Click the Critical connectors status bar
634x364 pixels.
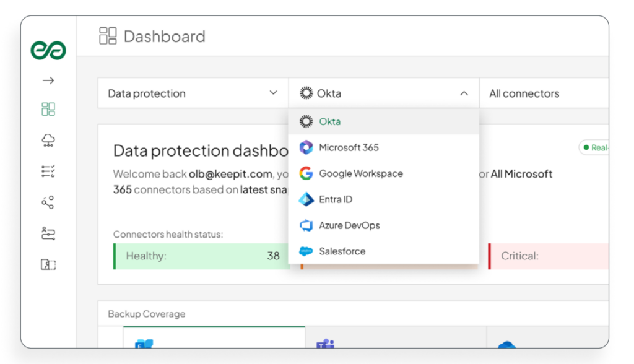548,256
